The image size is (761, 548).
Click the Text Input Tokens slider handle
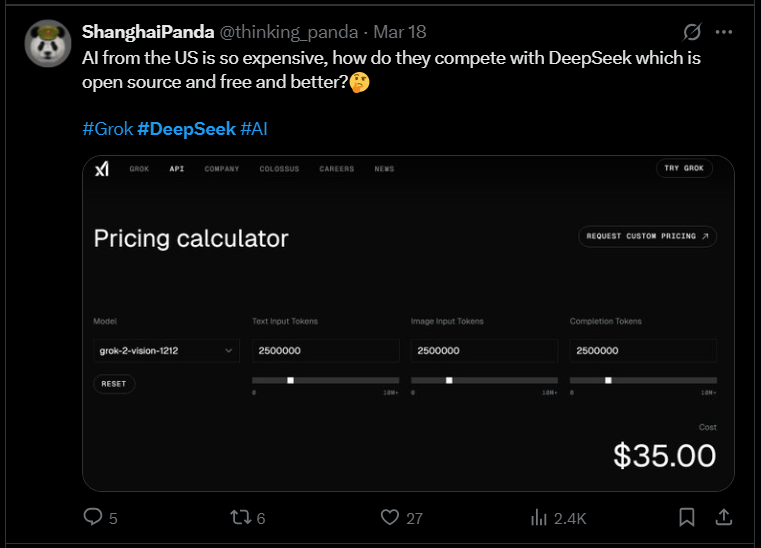coord(290,380)
